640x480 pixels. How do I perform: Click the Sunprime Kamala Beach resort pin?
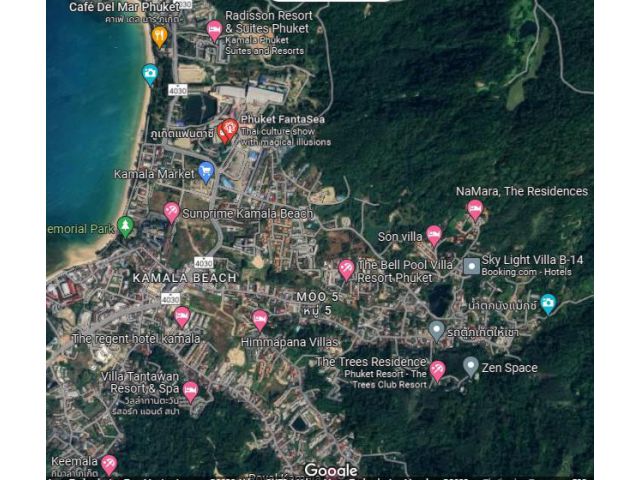171,213
